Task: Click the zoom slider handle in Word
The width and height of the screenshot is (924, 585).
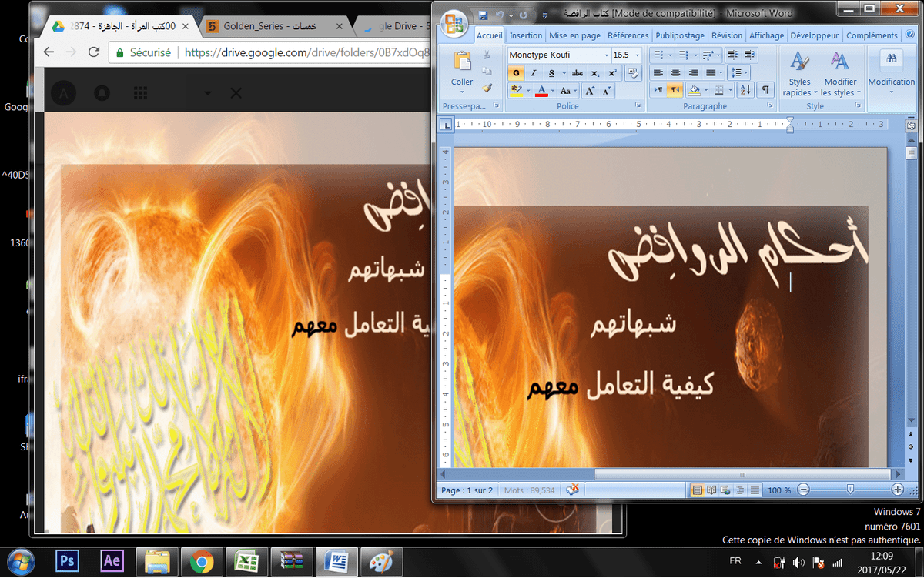Action: tap(850, 490)
